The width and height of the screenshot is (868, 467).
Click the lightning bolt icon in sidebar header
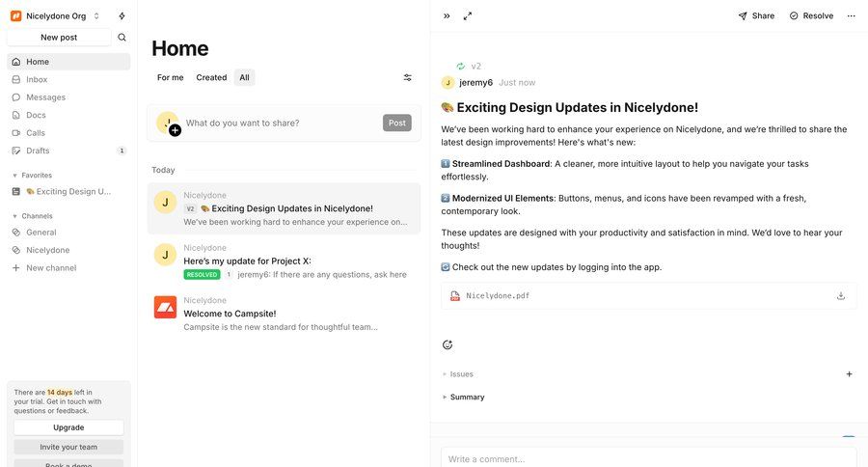[122, 15]
